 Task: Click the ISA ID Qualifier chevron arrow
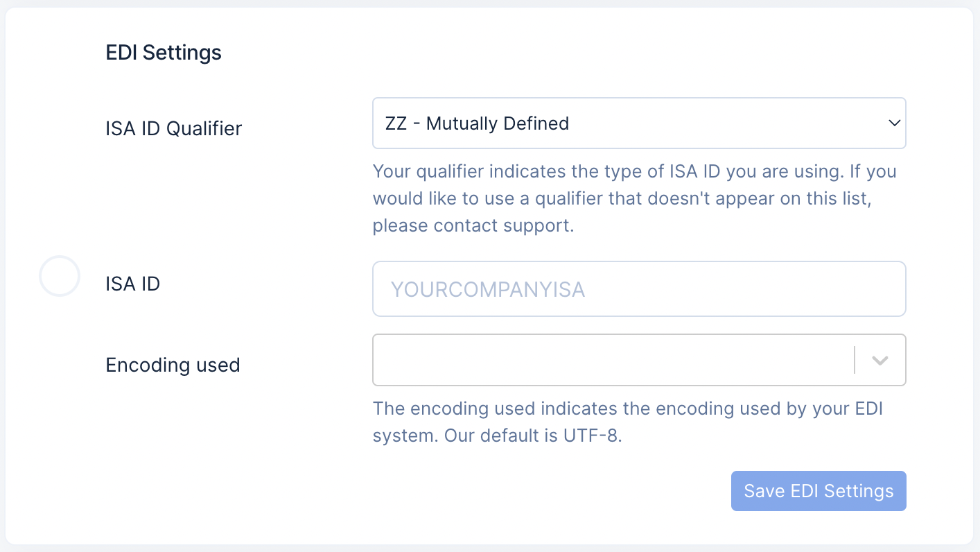[x=893, y=123]
